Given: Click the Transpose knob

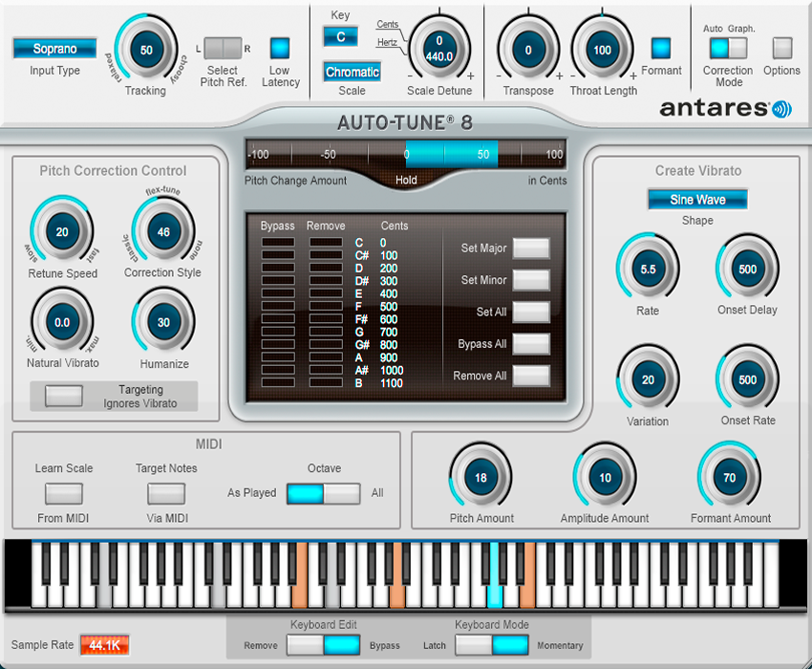Looking at the screenshot, I should tap(528, 50).
